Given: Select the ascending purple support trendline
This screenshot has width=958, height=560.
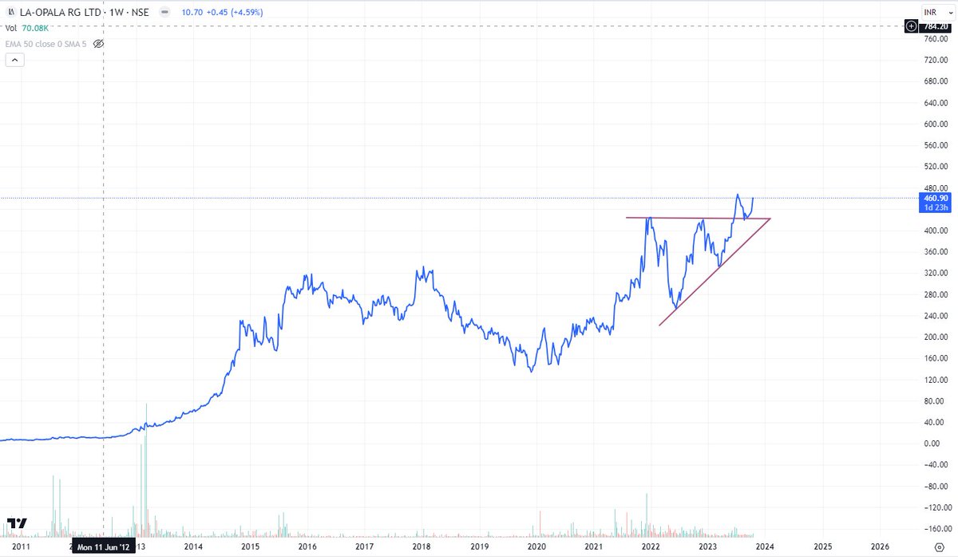Looking at the screenshot, I should (715, 271).
